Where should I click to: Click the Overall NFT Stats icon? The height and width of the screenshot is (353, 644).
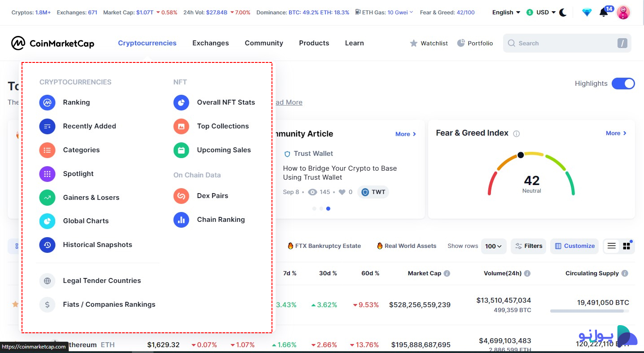pyautogui.click(x=181, y=102)
